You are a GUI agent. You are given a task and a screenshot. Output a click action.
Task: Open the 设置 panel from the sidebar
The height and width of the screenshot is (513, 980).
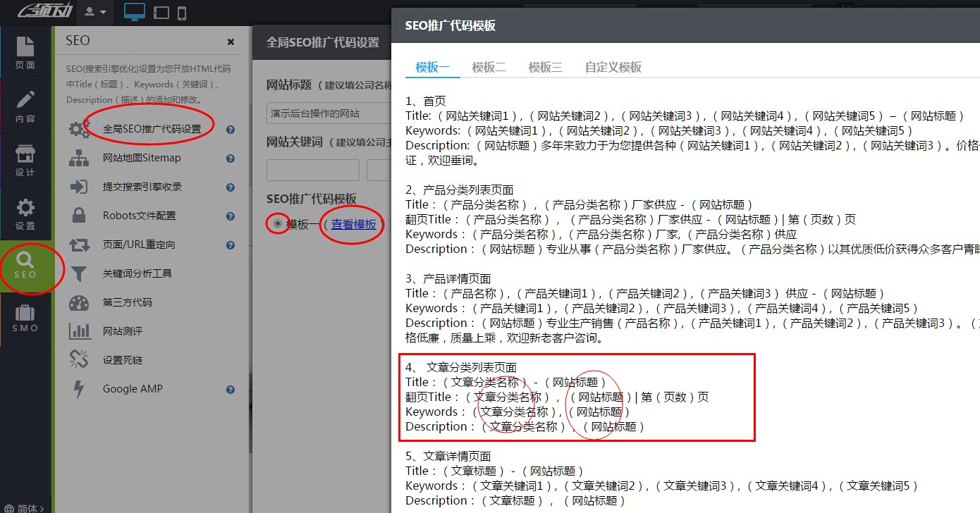click(25, 211)
